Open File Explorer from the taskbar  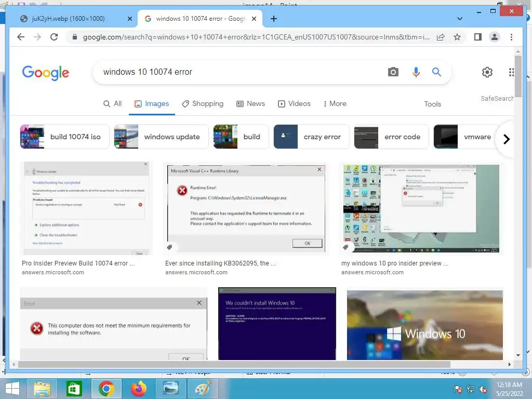tap(42, 389)
